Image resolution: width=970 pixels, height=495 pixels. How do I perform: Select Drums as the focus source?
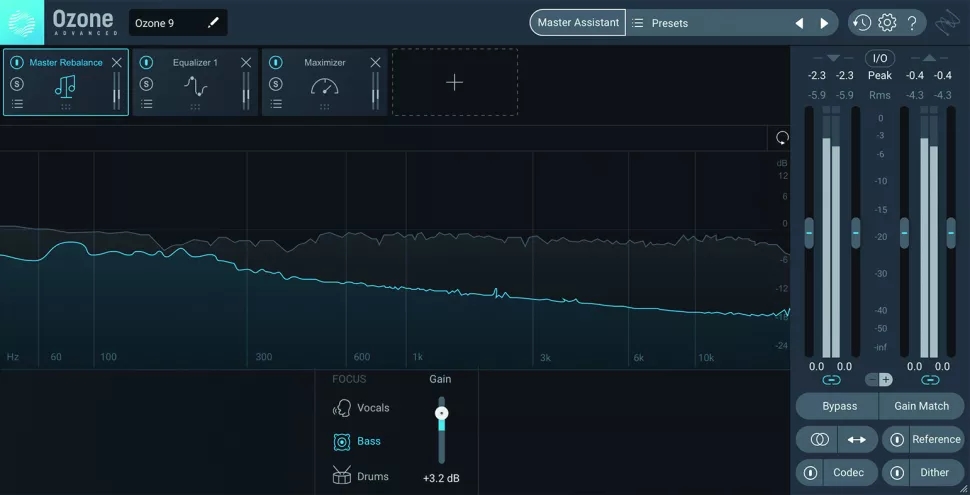click(361, 476)
